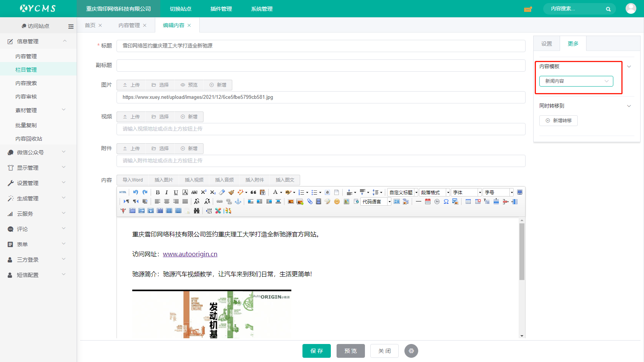Click the insert hyperlink chain icon
This screenshot has height=362, width=644.
[220, 201]
